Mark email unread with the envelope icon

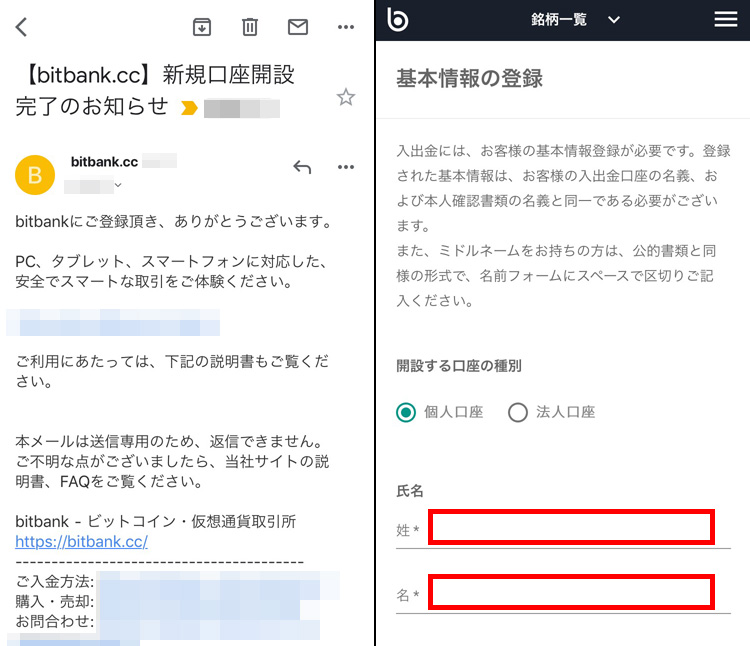pos(298,27)
